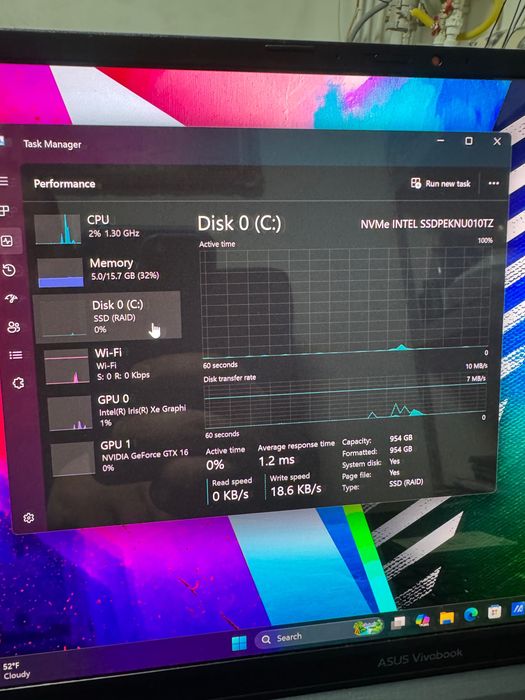The height and width of the screenshot is (700, 525).
Task: Click the 1.2 ms average response time value
Action: point(276,460)
